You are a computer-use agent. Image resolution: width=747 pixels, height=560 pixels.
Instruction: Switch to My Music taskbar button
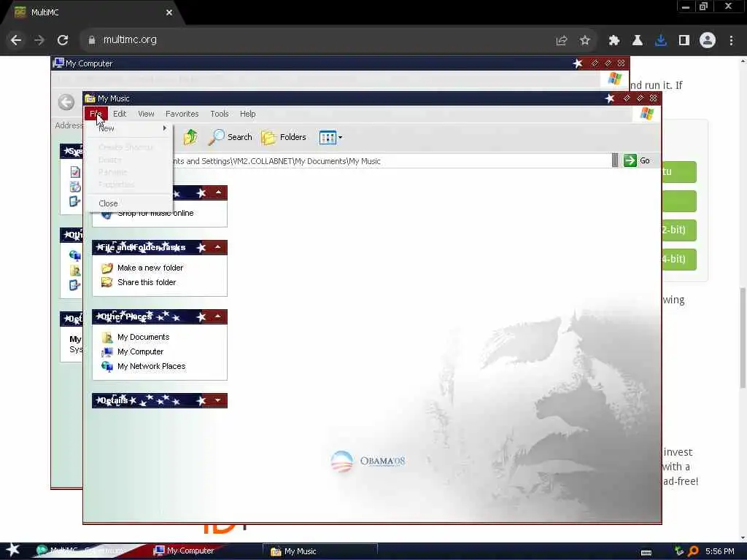[x=320, y=551]
